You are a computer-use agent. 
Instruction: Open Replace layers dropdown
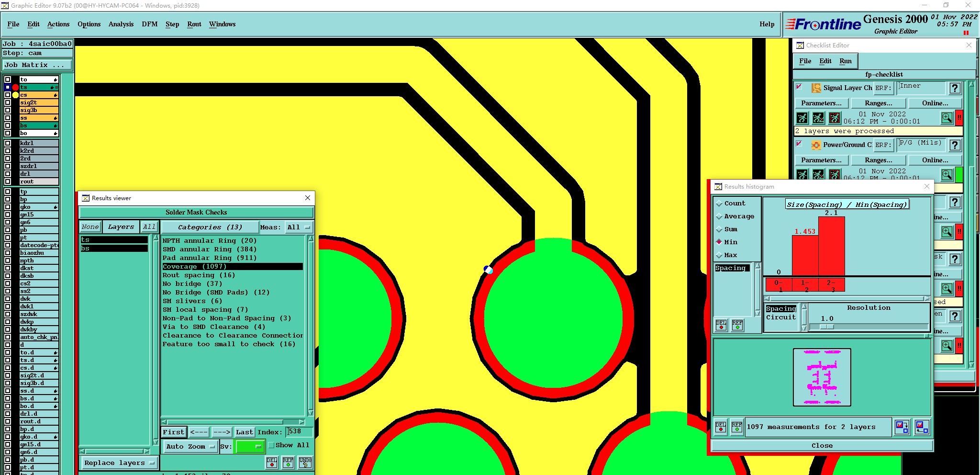coord(119,463)
